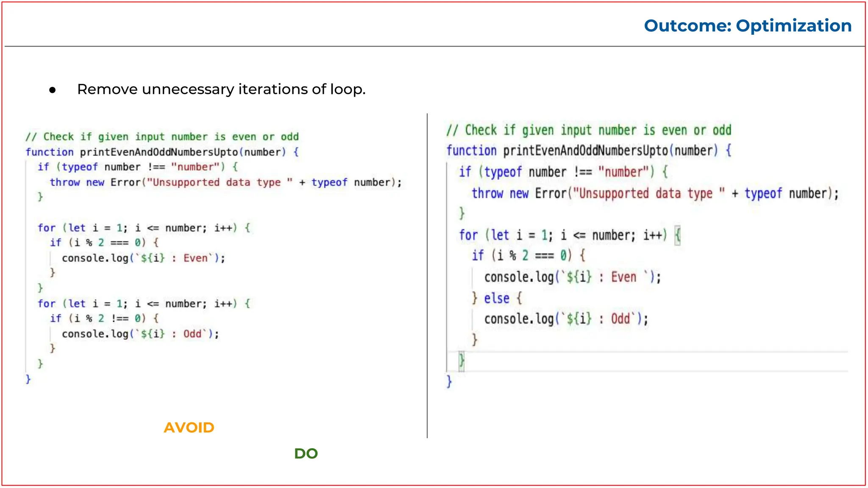Click the first for loop in left code
The width and height of the screenshot is (868, 488).
click(x=144, y=228)
